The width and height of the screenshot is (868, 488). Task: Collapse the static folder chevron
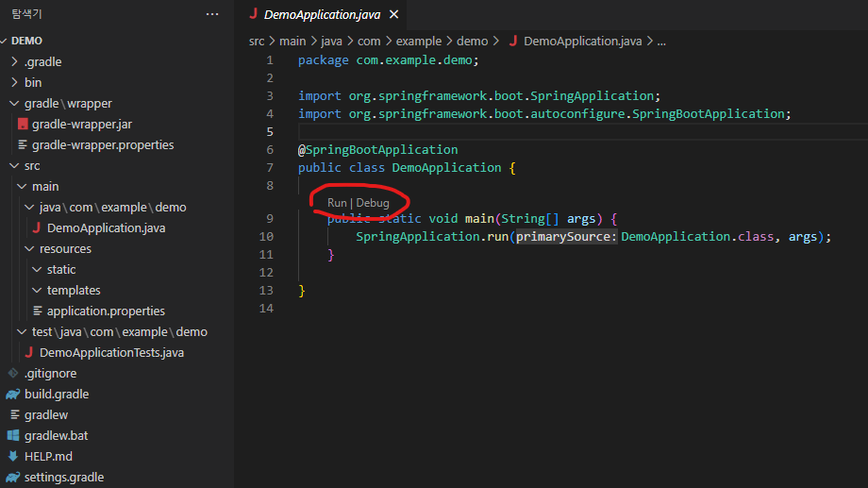pyautogui.click(x=37, y=269)
